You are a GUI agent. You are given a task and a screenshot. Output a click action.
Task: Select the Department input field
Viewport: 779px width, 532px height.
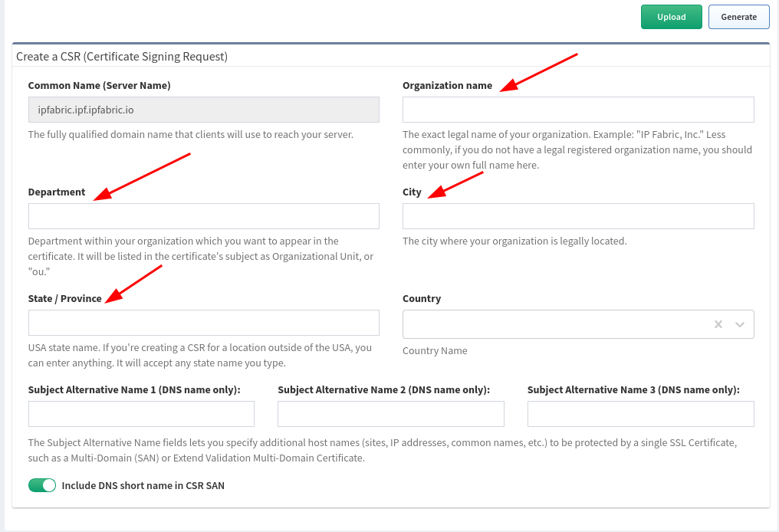tap(204, 216)
